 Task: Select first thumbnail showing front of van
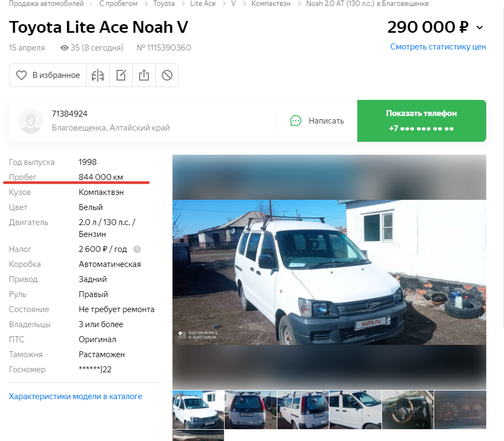point(198,410)
